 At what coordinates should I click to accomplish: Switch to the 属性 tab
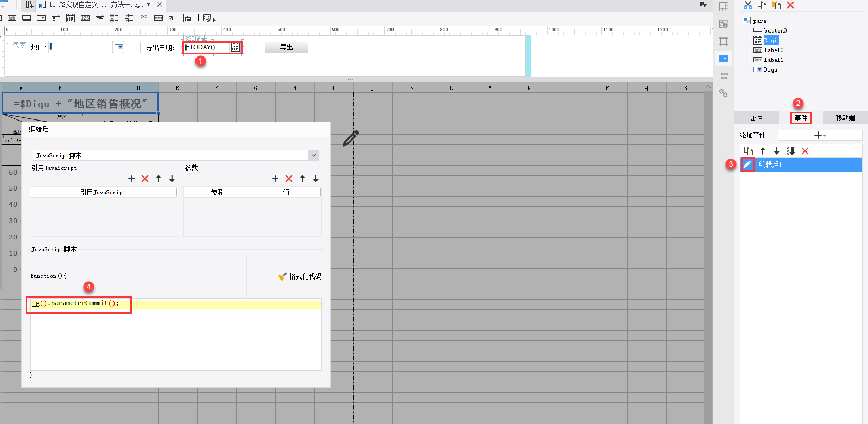(756, 118)
